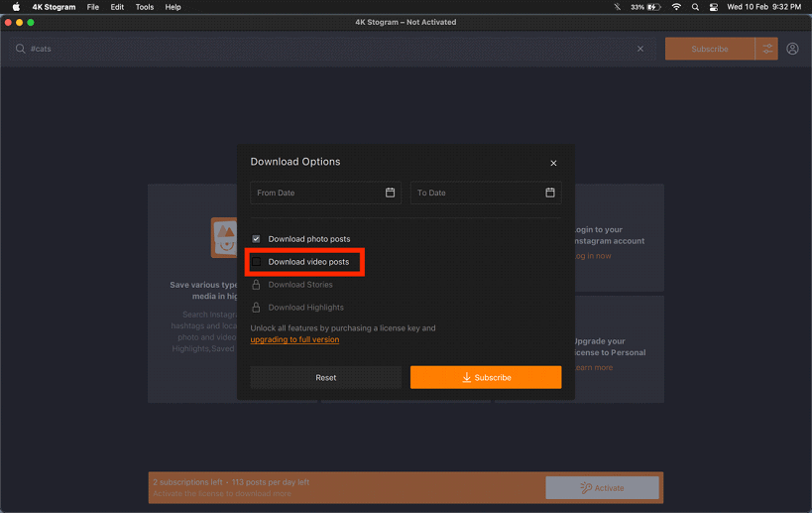Focus the #cats search field
This screenshot has height=513, width=812.
(331, 49)
